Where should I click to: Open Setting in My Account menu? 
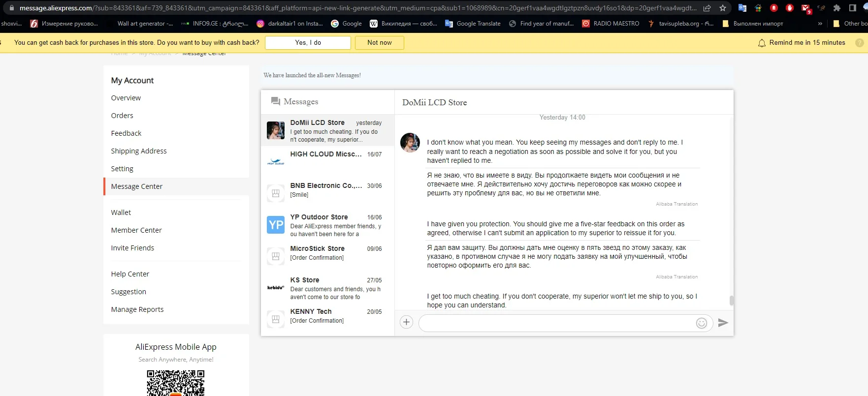pyautogui.click(x=122, y=169)
